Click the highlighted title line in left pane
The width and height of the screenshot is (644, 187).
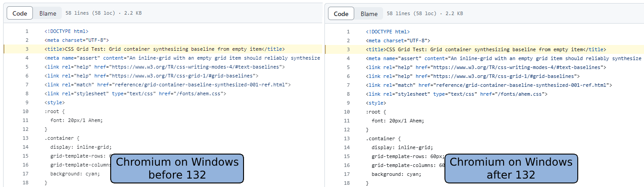click(164, 49)
